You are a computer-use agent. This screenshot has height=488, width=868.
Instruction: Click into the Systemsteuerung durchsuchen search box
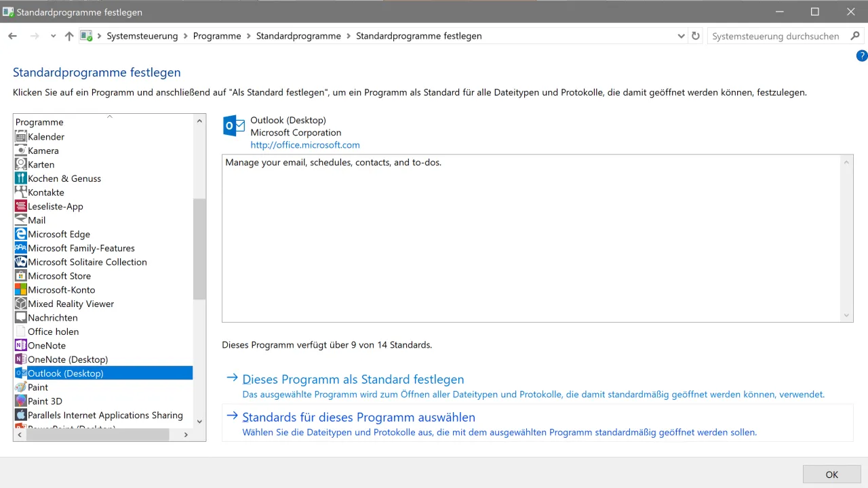coord(776,36)
